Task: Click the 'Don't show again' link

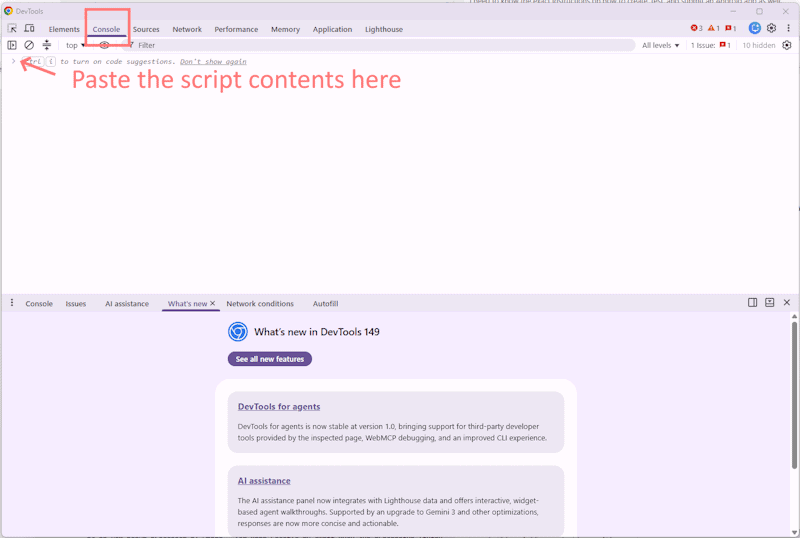Action: [213, 61]
